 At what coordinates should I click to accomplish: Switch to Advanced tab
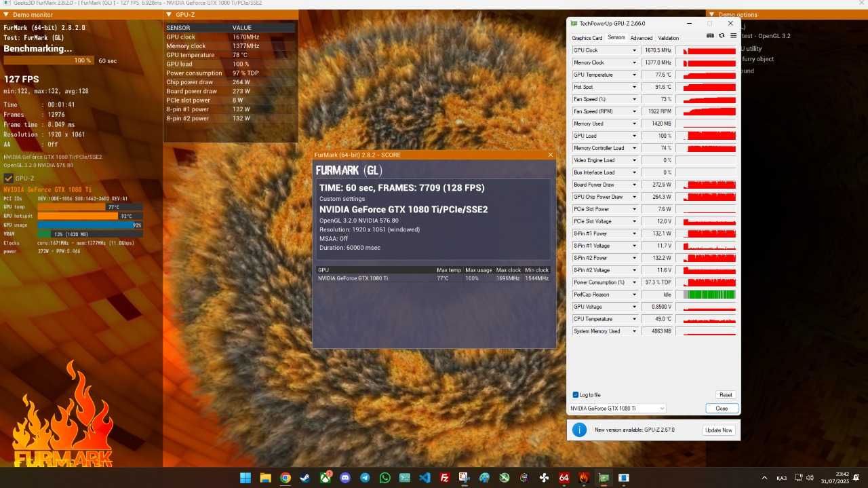[642, 38]
